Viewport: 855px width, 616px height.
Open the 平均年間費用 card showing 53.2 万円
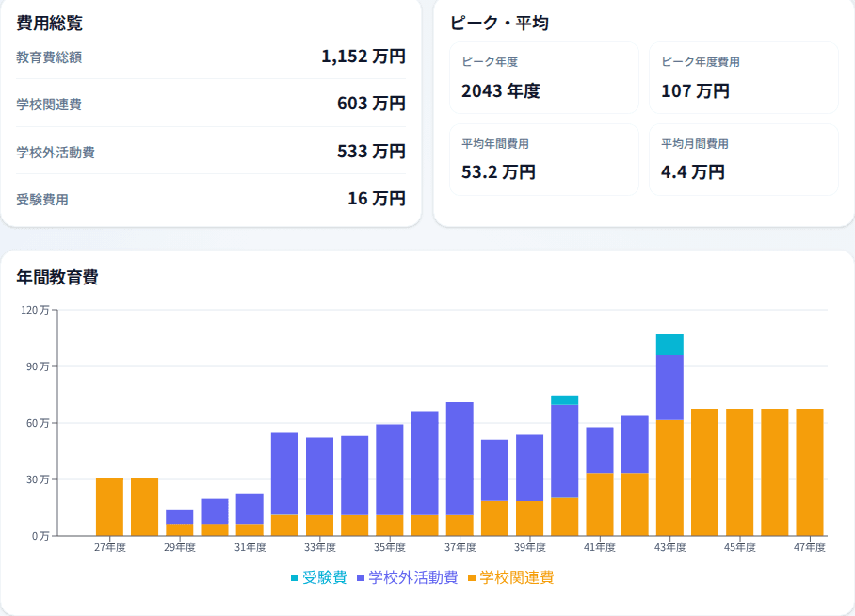point(543,160)
